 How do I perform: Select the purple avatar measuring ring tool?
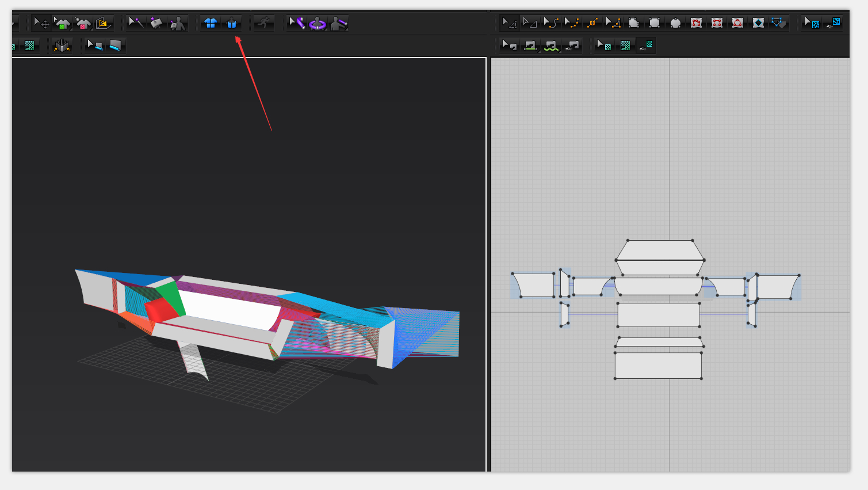pyautogui.click(x=318, y=24)
